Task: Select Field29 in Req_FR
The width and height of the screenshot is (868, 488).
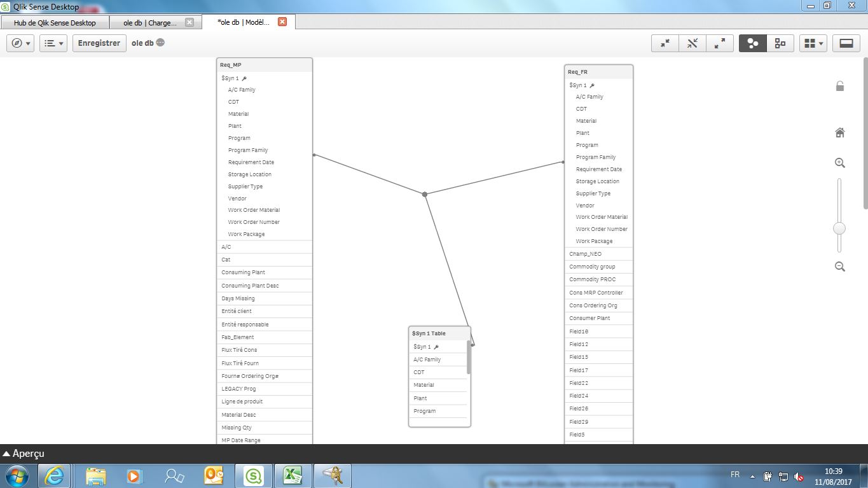Action: (598, 422)
